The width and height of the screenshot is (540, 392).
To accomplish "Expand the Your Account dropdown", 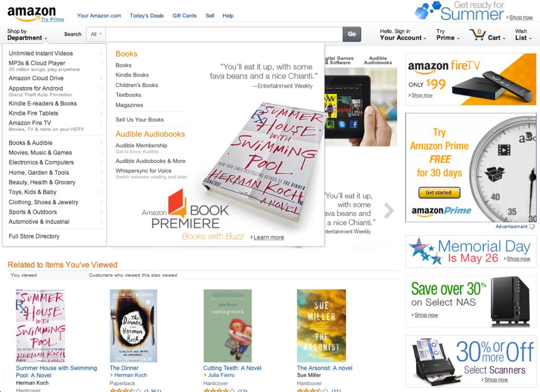I will [x=403, y=34].
